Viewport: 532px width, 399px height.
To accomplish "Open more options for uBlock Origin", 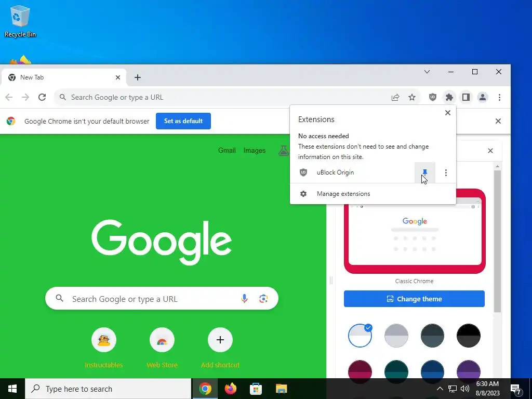I will point(446,172).
